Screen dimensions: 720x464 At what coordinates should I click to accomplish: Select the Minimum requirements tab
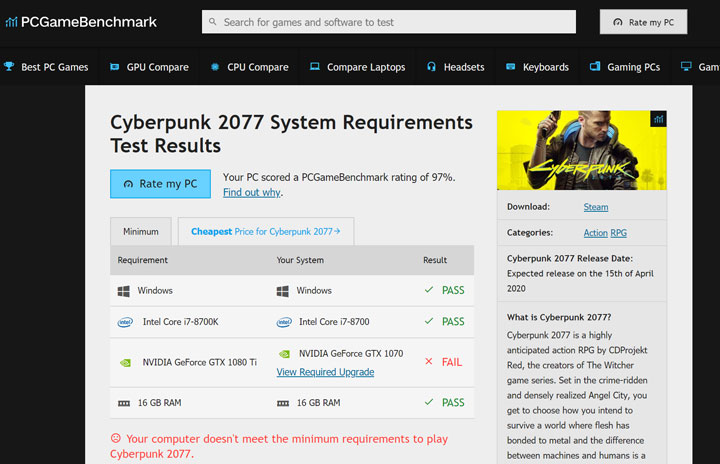tap(141, 232)
